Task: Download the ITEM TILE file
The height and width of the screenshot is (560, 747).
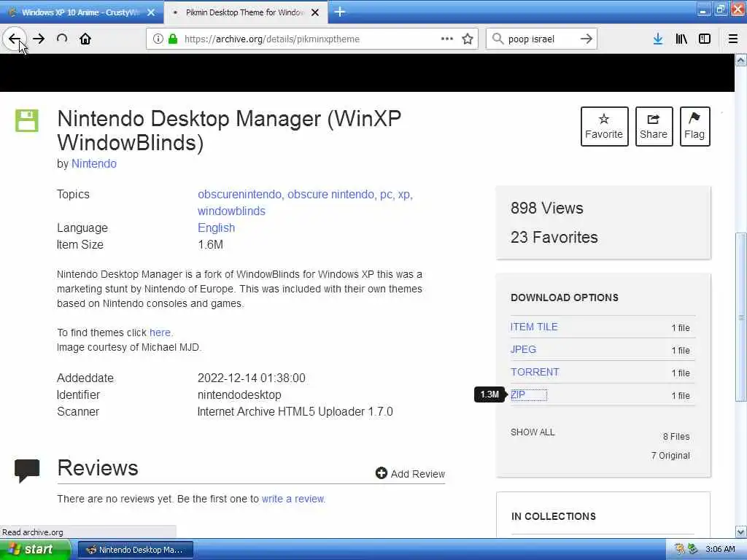Action: (x=533, y=327)
